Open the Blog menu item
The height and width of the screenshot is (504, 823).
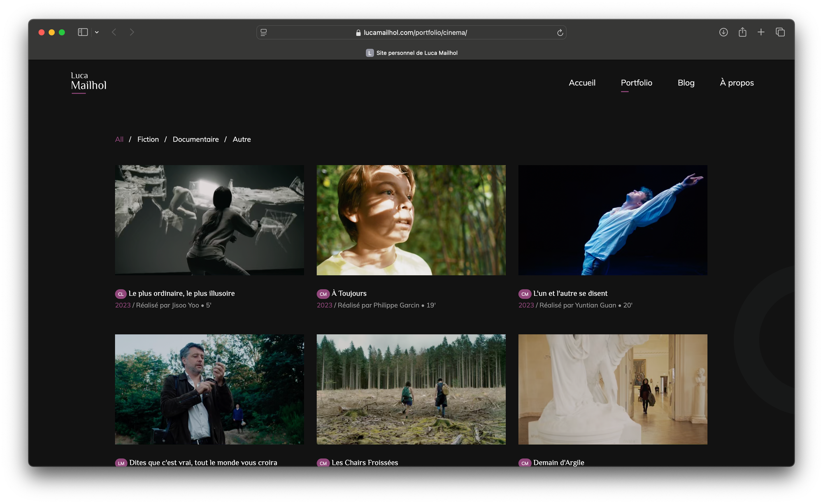coord(686,83)
